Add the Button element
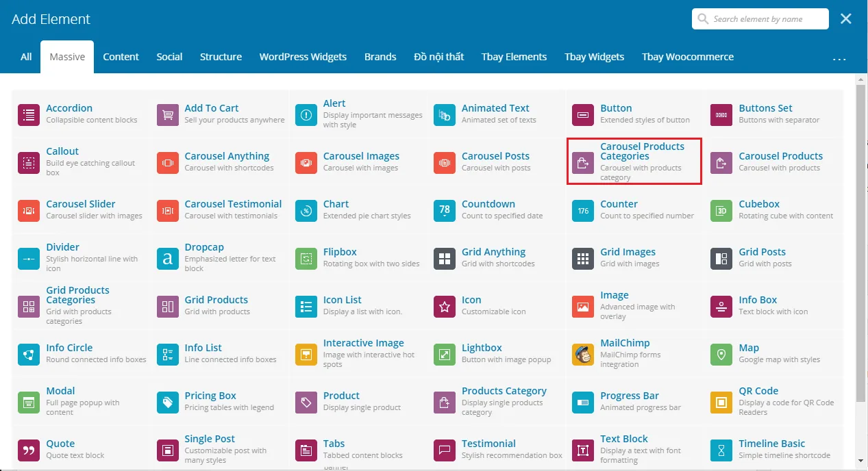 tap(634, 114)
